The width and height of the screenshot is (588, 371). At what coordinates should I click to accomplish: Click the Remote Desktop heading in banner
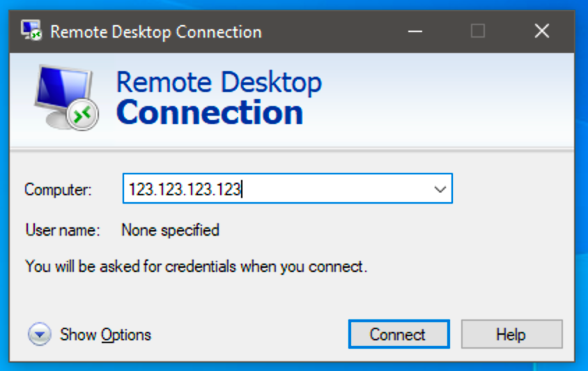219,82
